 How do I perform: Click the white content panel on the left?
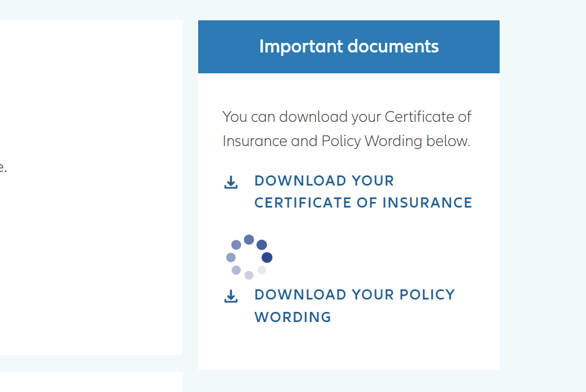click(x=91, y=187)
